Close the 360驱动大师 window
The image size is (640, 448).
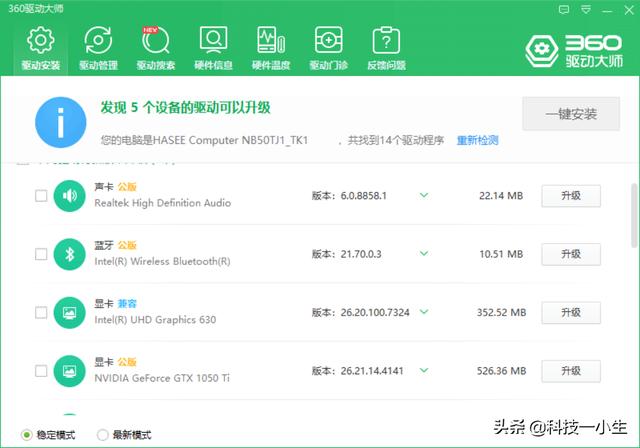pyautogui.click(x=629, y=10)
